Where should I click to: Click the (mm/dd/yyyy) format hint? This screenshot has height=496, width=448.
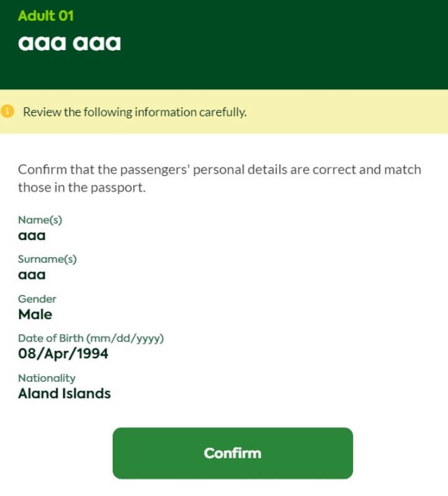pyautogui.click(x=125, y=338)
